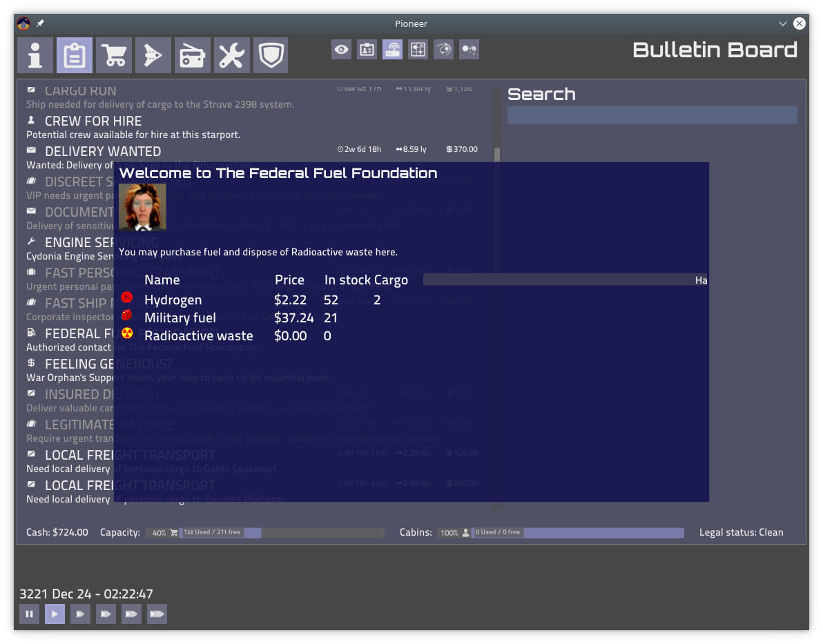Click the In stock column header

tap(347, 280)
